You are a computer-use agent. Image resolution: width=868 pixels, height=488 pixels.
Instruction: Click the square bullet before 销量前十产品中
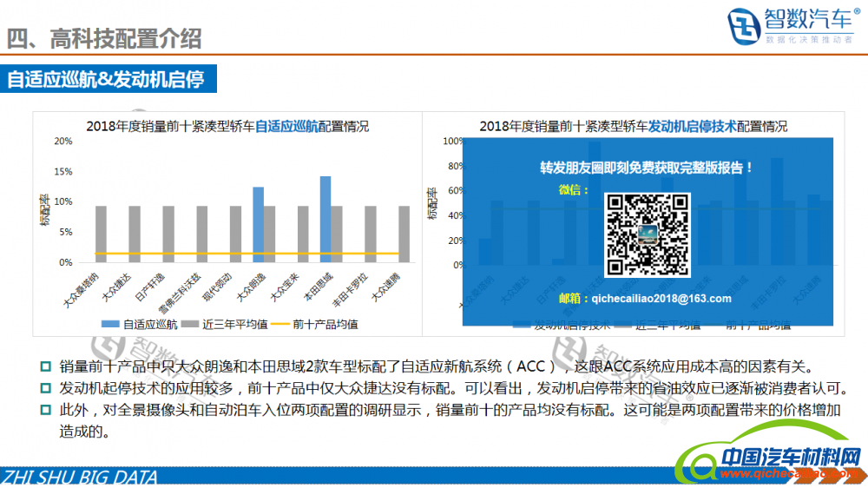46,367
